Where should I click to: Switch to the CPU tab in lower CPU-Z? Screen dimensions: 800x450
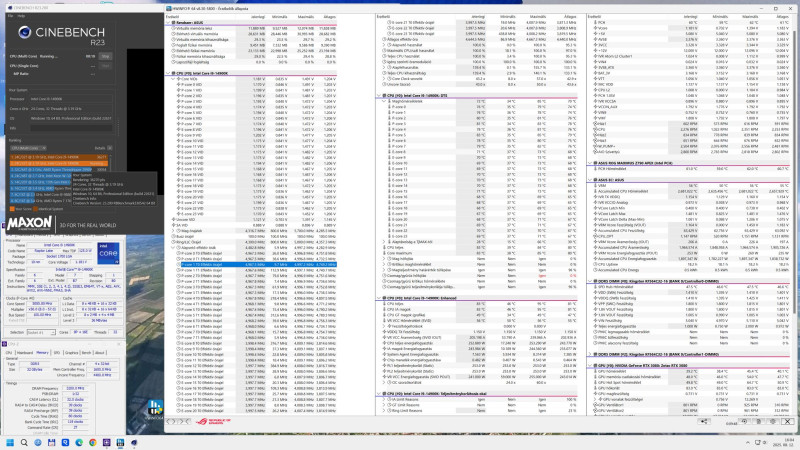[9, 353]
